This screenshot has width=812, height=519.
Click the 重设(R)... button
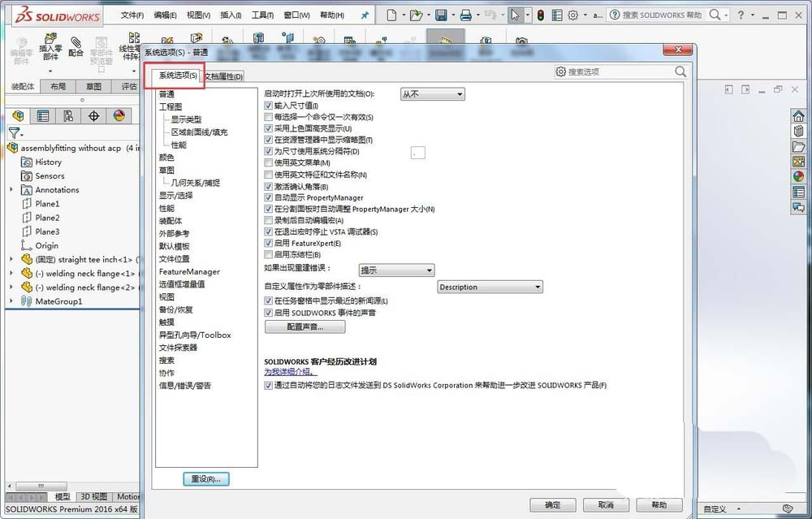(206, 479)
